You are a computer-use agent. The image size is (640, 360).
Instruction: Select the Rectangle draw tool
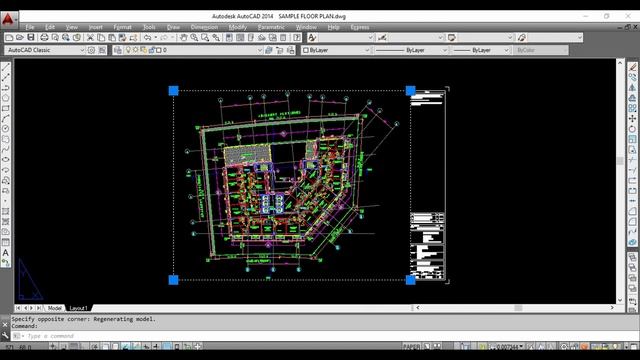(x=6, y=109)
